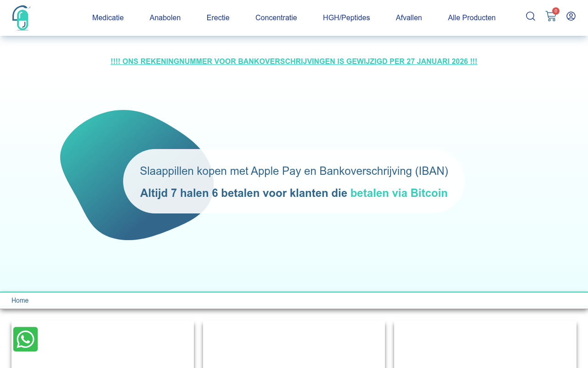Open the WhatsApp chat button
The width and height of the screenshot is (588, 368).
[x=25, y=339]
